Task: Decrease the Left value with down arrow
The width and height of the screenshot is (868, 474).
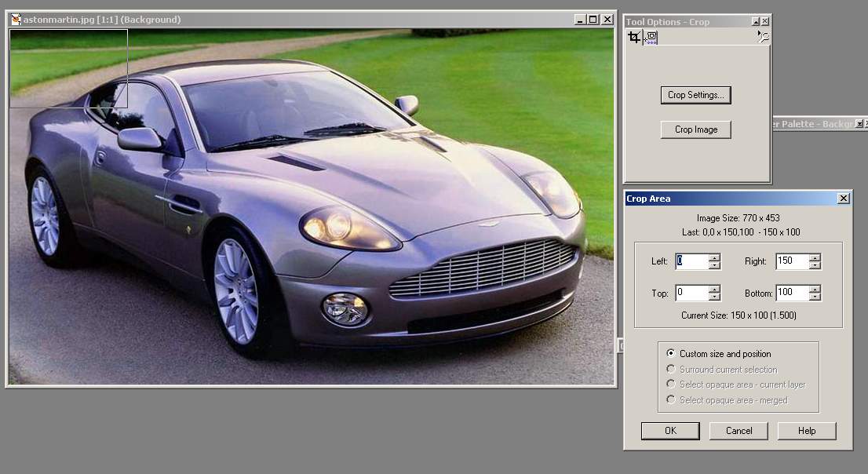Action: click(715, 265)
